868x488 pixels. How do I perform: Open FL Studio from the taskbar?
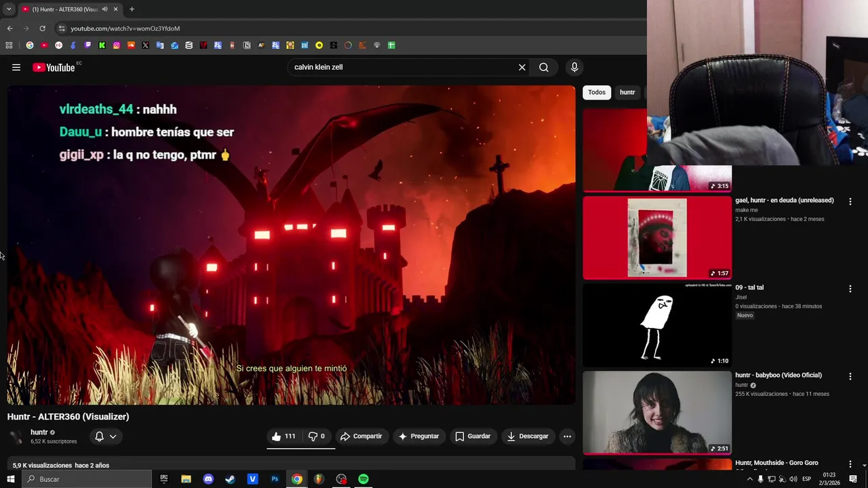pyautogui.click(x=319, y=479)
